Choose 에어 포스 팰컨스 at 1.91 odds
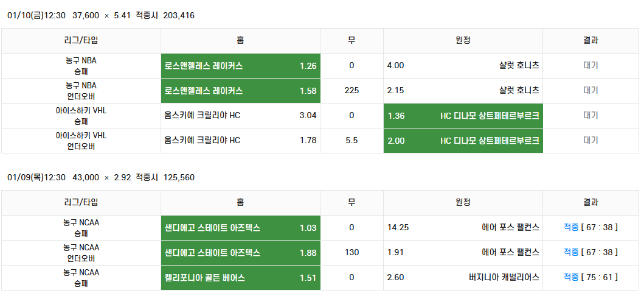The height and width of the screenshot is (296, 644). point(463,253)
